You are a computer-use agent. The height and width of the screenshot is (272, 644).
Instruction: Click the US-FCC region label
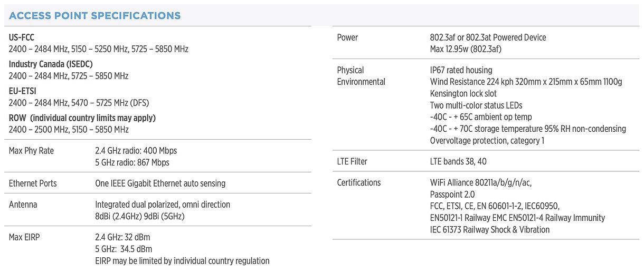pyautogui.click(x=22, y=37)
